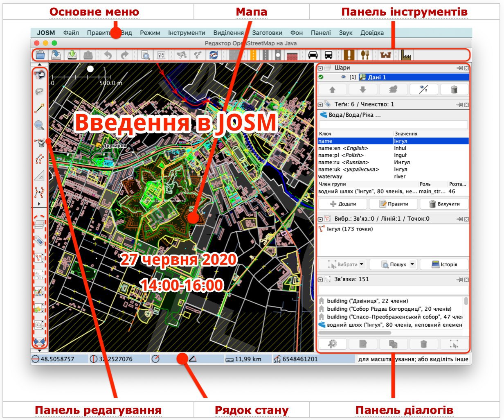Pin the Теґи panel with its pin icon
This screenshot has width=504, height=420.
(x=459, y=105)
